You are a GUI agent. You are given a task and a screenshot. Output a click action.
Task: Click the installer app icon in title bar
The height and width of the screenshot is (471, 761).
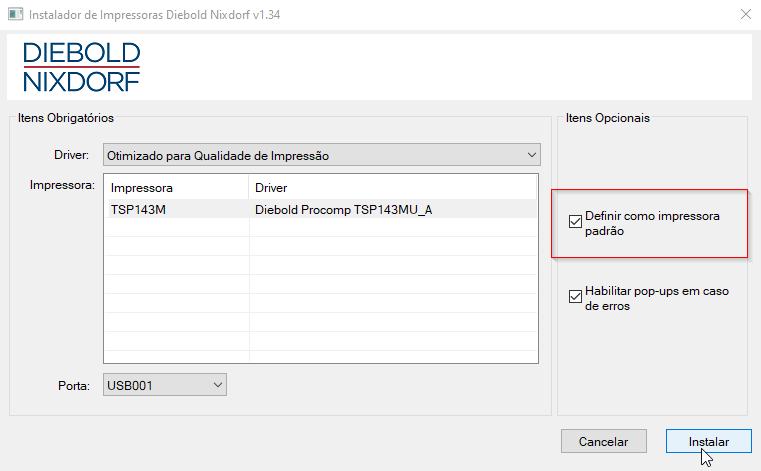(x=16, y=14)
